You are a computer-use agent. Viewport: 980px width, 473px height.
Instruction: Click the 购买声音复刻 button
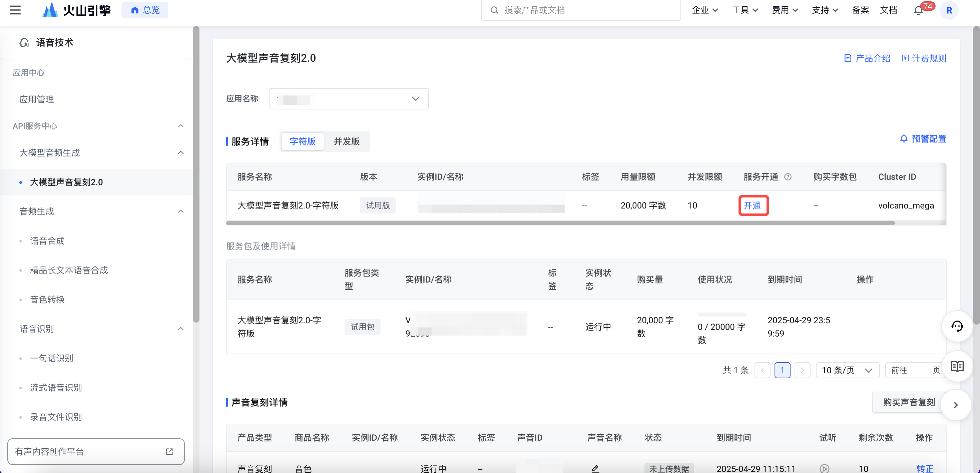point(909,402)
